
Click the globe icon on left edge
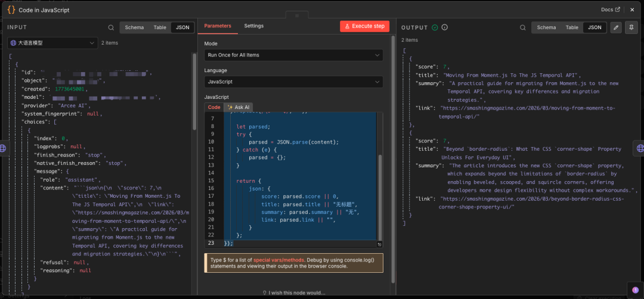point(4,148)
